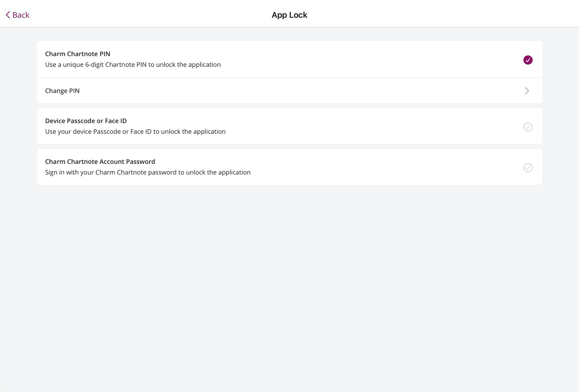579x392 pixels.
Task: Click the right arrow on Change PIN row
Action: (x=527, y=90)
